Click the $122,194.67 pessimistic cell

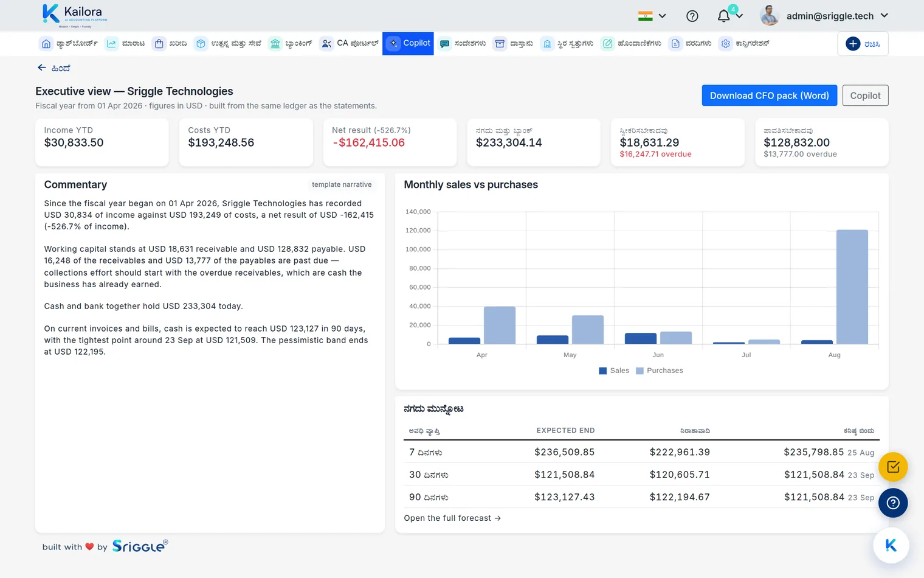point(680,497)
